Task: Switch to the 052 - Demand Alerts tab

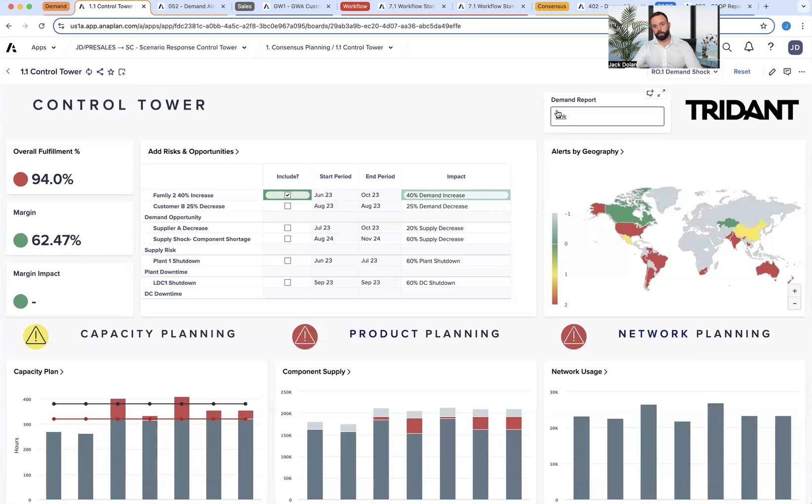Action: point(191,6)
